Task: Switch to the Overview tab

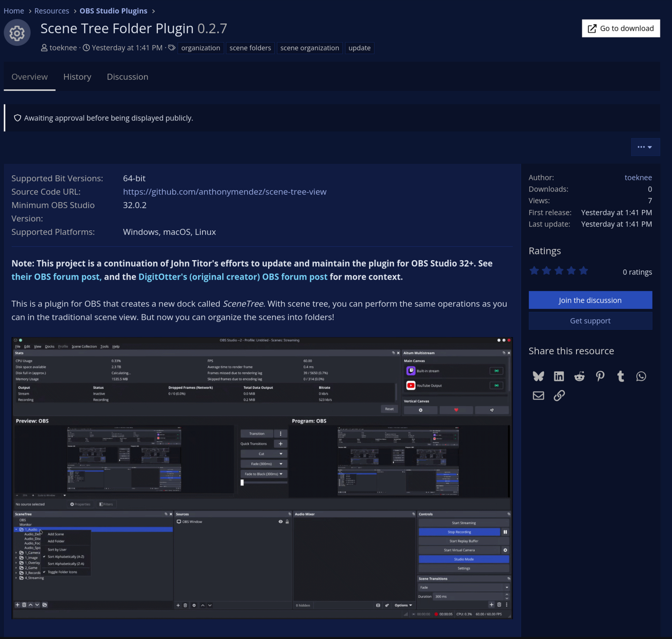Action: click(29, 77)
